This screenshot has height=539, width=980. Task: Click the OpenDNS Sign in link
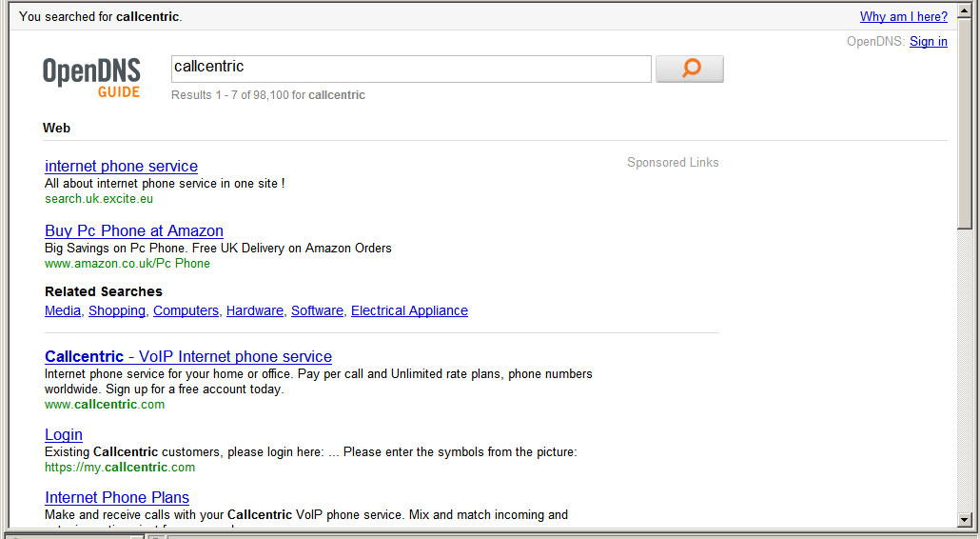coord(928,41)
